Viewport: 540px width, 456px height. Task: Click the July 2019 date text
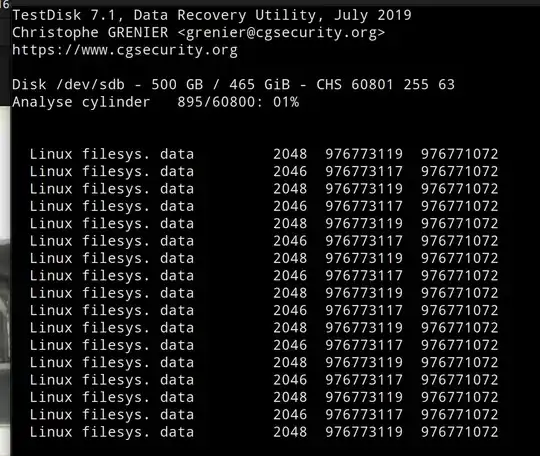(373, 15)
